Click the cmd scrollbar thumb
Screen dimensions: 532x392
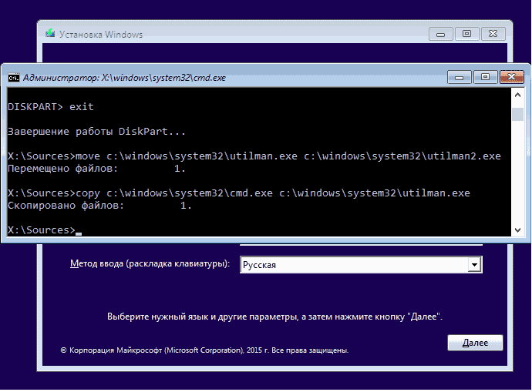[517, 114]
